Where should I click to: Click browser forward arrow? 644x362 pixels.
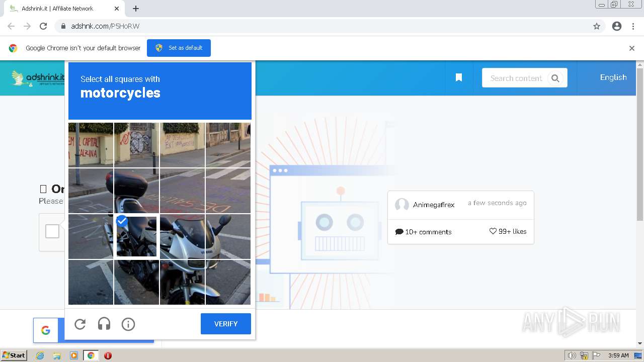pos(27,26)
